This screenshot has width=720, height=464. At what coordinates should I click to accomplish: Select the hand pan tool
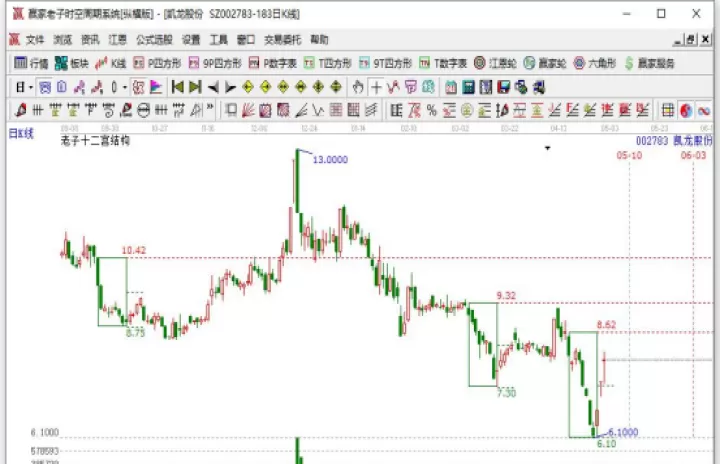[358, 87]
